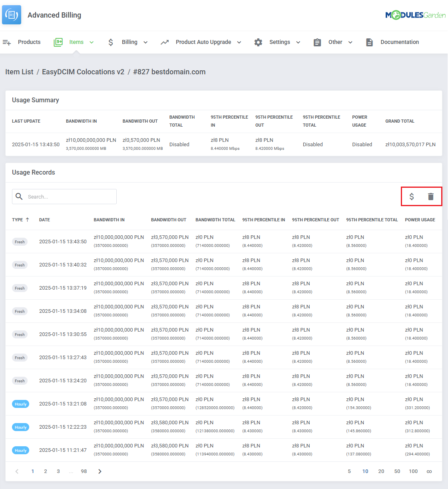This screenshot has width=448, height=489.
Task: Expand Product Auto Upgrade chevron
Action: 239,42
